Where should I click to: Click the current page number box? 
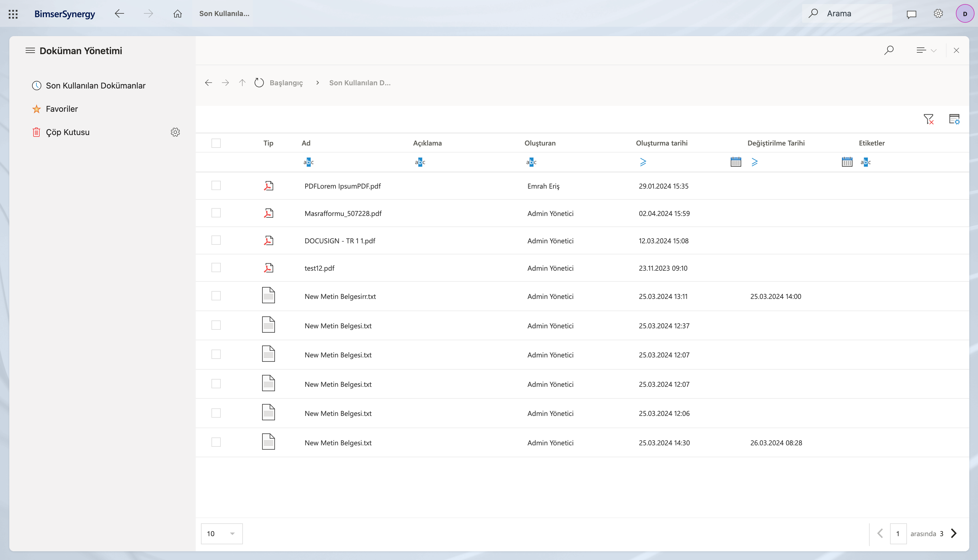click(x=898, y=534)
